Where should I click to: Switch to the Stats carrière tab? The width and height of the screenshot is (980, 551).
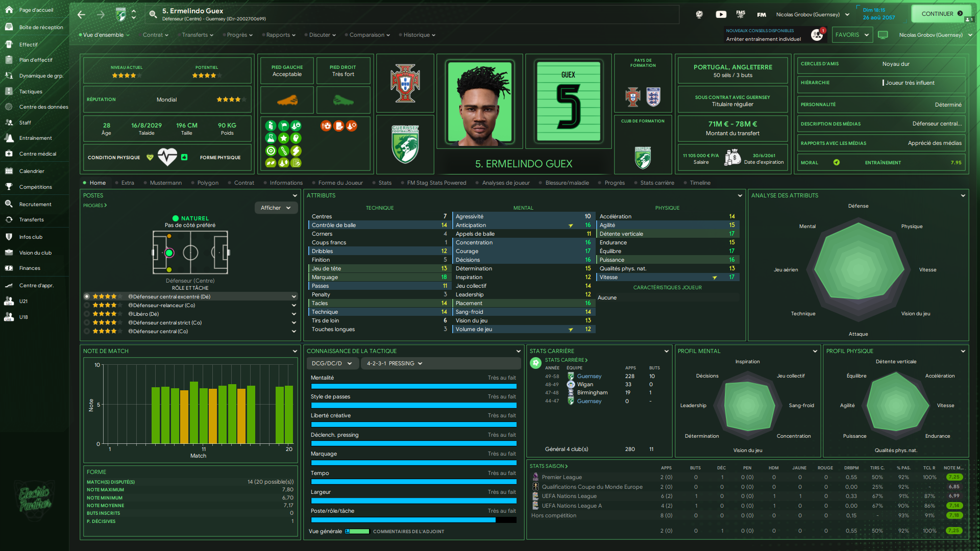click(657, 183)
